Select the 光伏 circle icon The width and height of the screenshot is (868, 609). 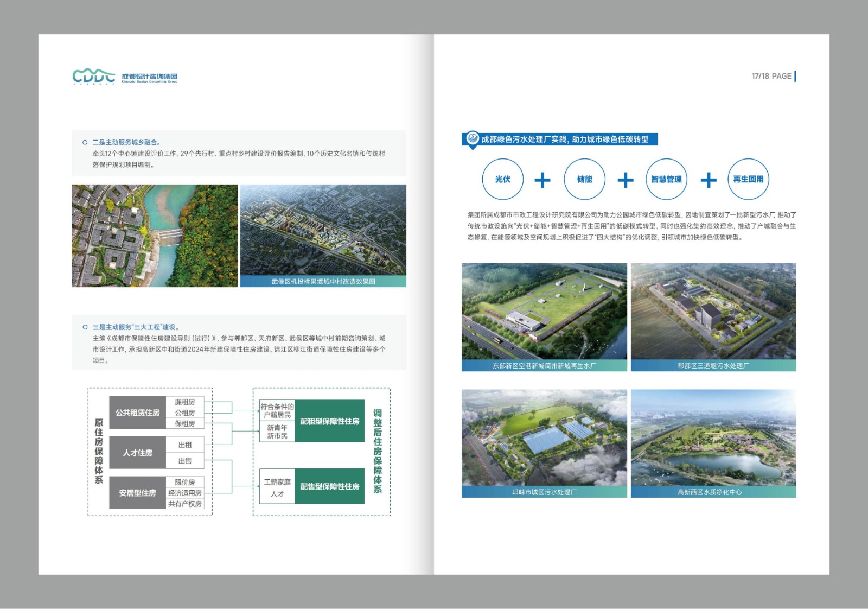pos(502,179)
